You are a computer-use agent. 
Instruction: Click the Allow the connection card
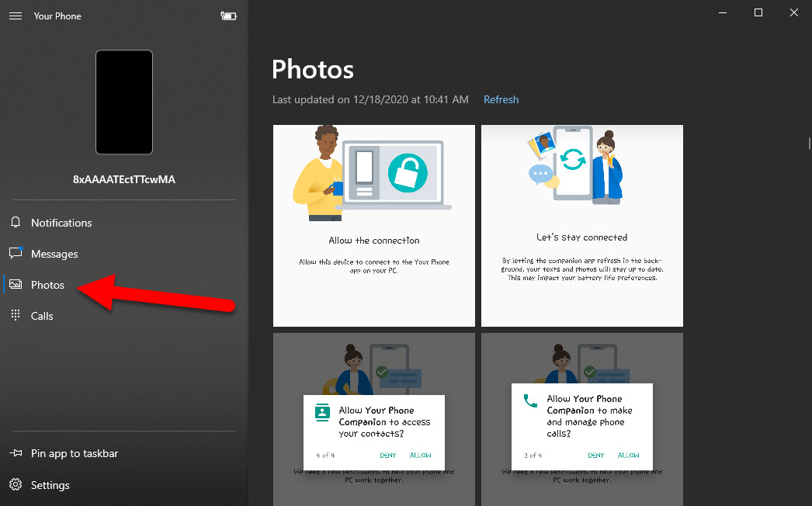point(373,225)
